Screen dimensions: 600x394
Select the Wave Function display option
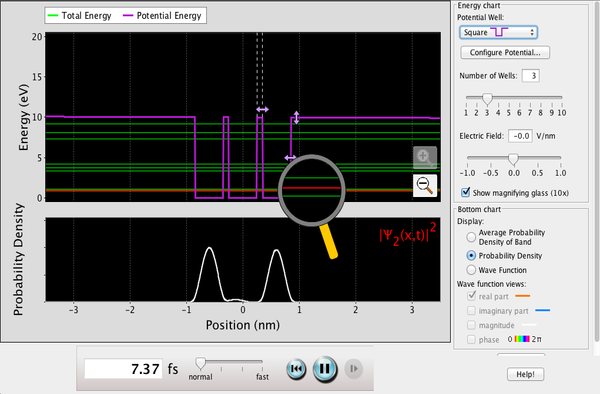[x=471, y=270]
